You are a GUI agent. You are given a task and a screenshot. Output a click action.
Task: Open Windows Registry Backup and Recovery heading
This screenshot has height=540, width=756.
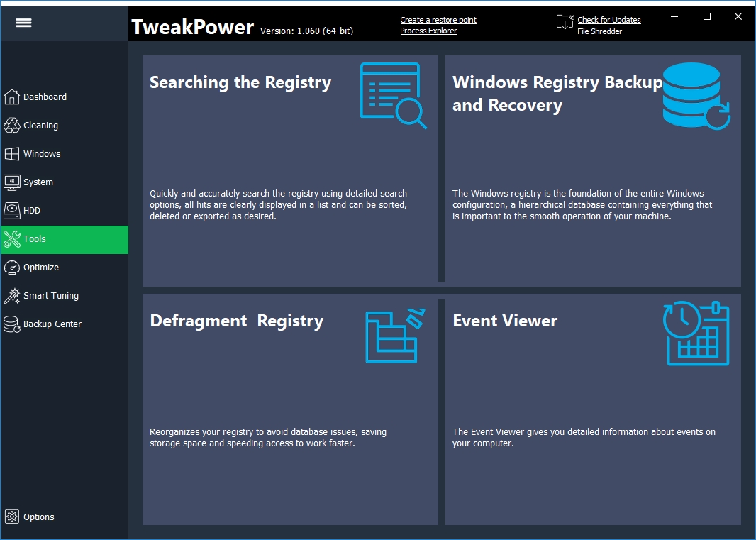click(x=557, y=94)
